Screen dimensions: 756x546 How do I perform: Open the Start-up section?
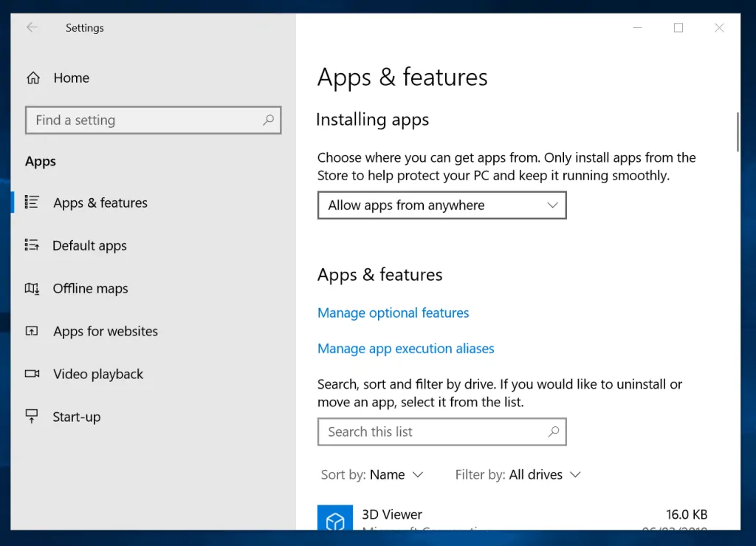coord(154,417)
